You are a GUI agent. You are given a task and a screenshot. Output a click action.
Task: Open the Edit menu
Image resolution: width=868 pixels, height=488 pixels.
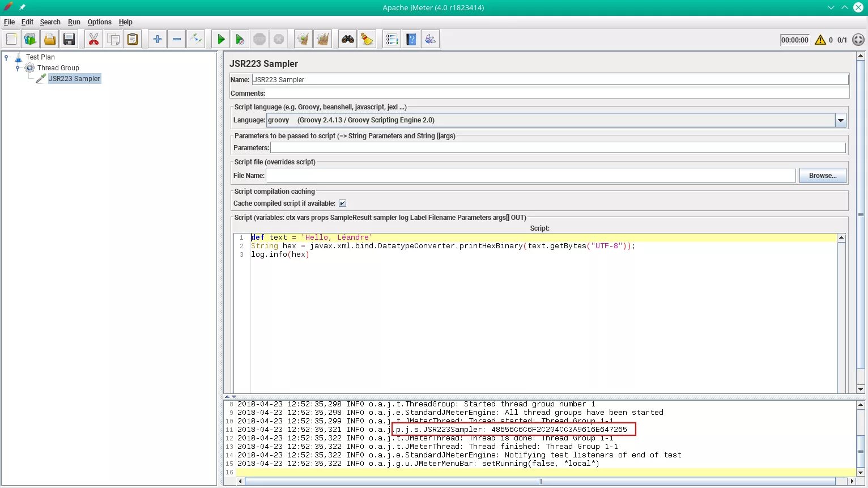pos(27,22)
